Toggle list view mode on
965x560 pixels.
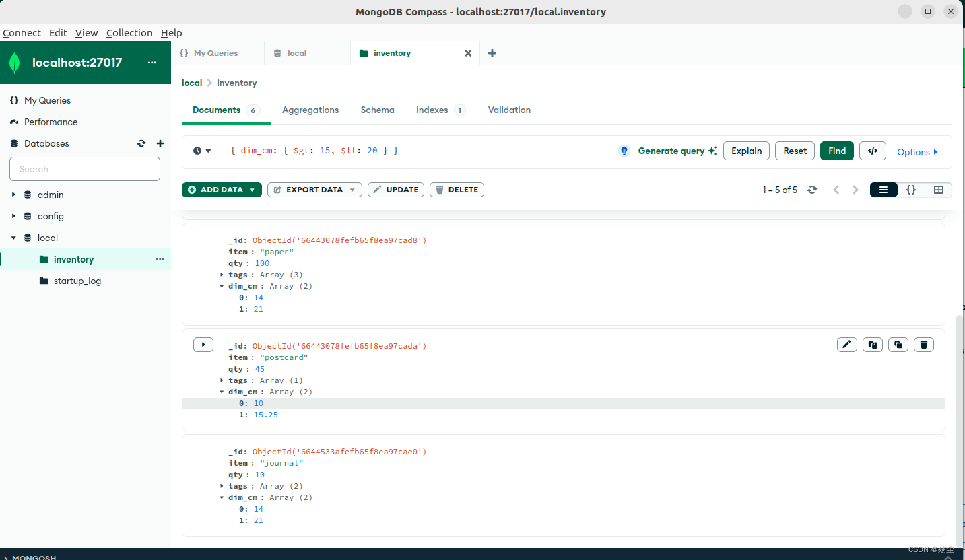(x=883, y=190)
